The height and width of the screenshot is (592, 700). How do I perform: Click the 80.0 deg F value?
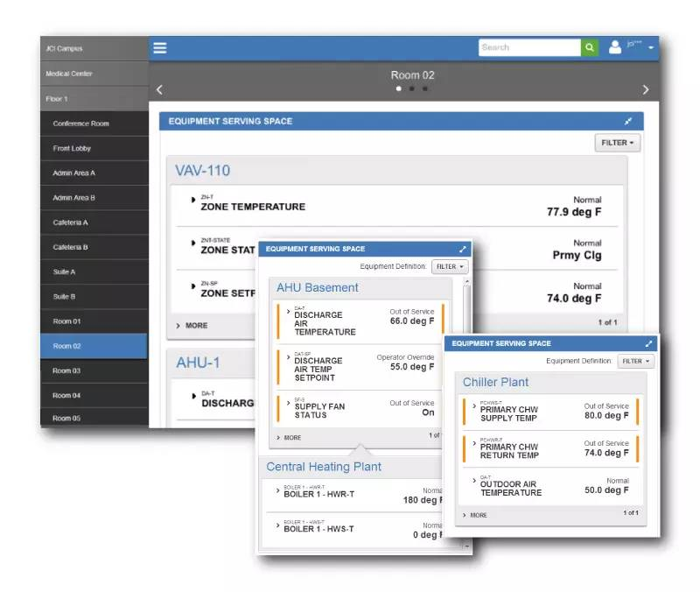606,415
